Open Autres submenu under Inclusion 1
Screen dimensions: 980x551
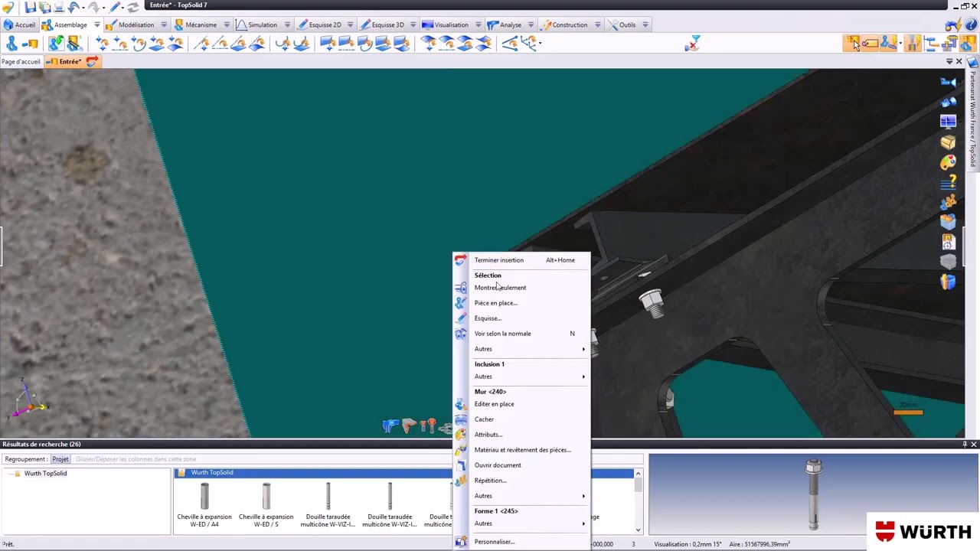522,377
